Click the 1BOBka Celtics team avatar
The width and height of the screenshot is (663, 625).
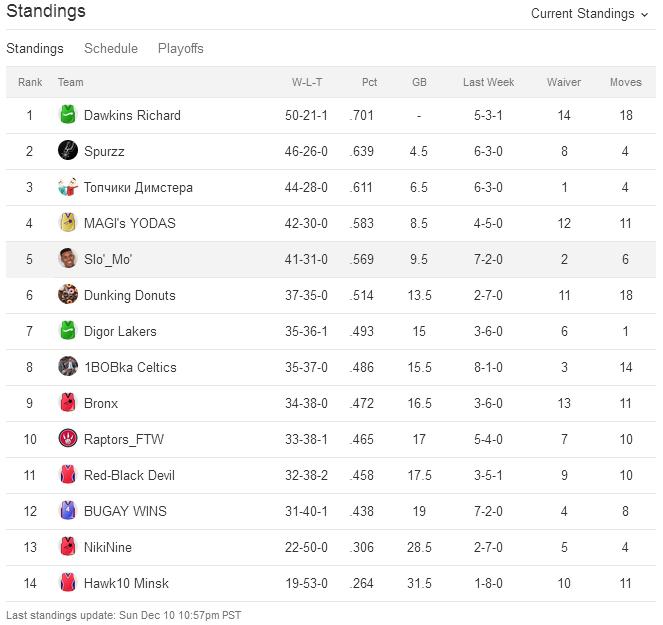coord(68,367)
